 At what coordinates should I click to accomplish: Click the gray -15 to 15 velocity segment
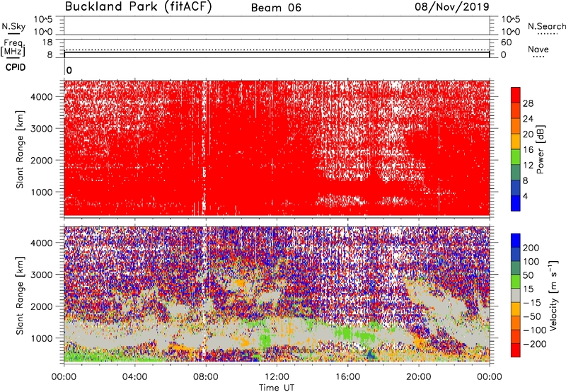point(516,295)
